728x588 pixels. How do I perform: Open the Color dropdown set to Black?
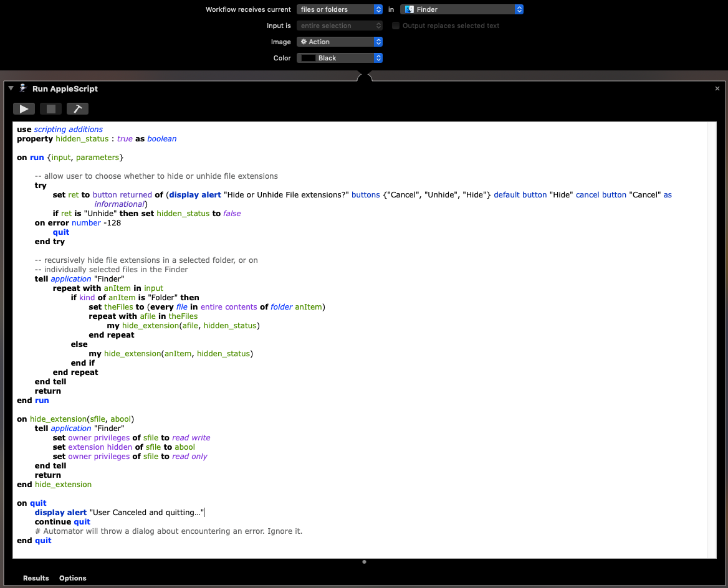[340, 57]
